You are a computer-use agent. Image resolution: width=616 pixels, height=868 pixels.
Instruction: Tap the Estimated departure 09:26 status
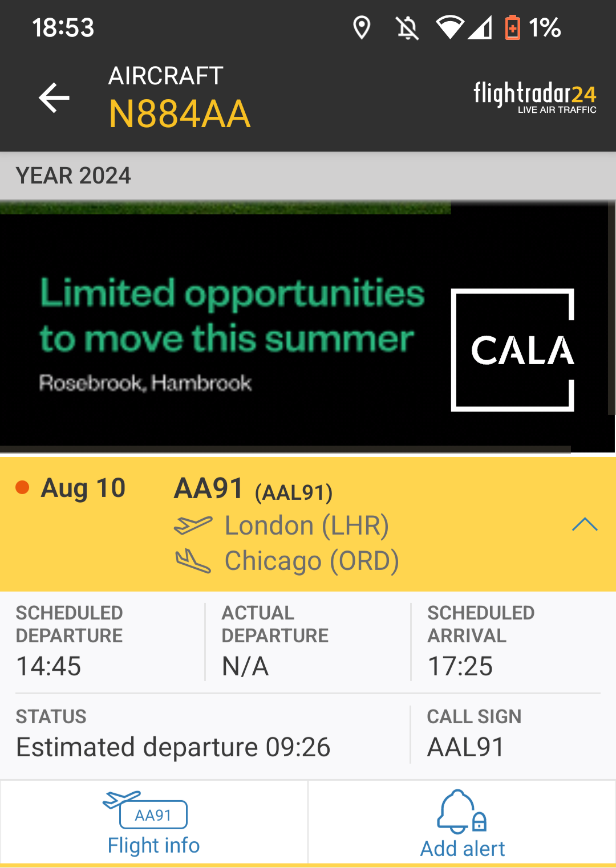[x=173, y=747]
